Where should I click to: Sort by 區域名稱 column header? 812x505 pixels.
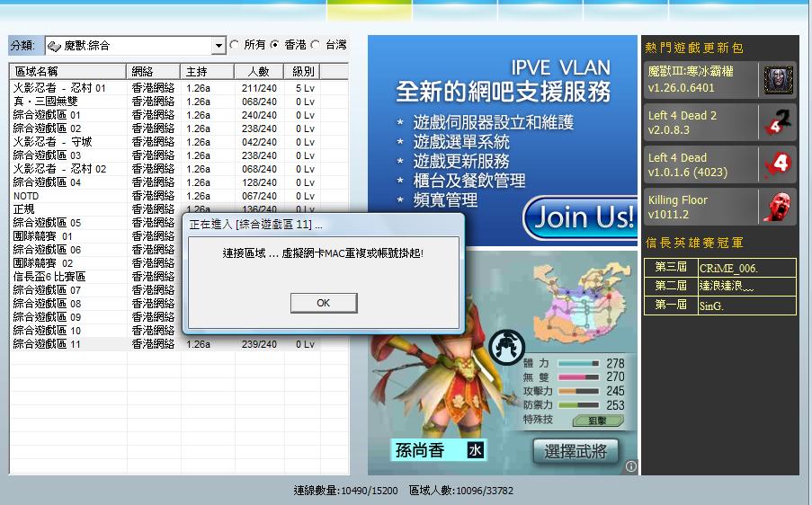coord(67,71)
